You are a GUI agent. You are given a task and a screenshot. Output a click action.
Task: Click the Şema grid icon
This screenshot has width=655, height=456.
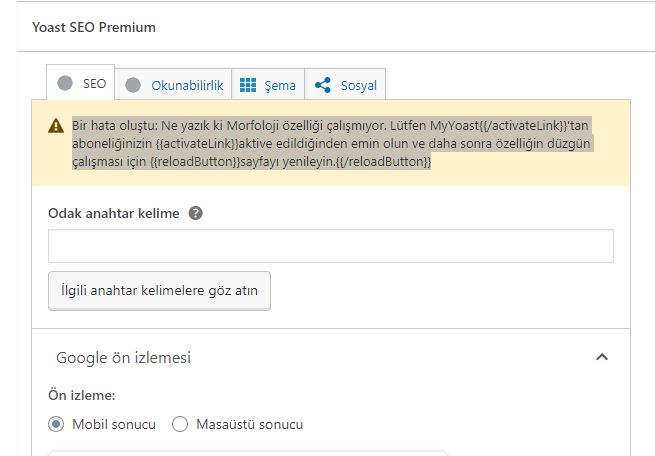click(248, 85)
